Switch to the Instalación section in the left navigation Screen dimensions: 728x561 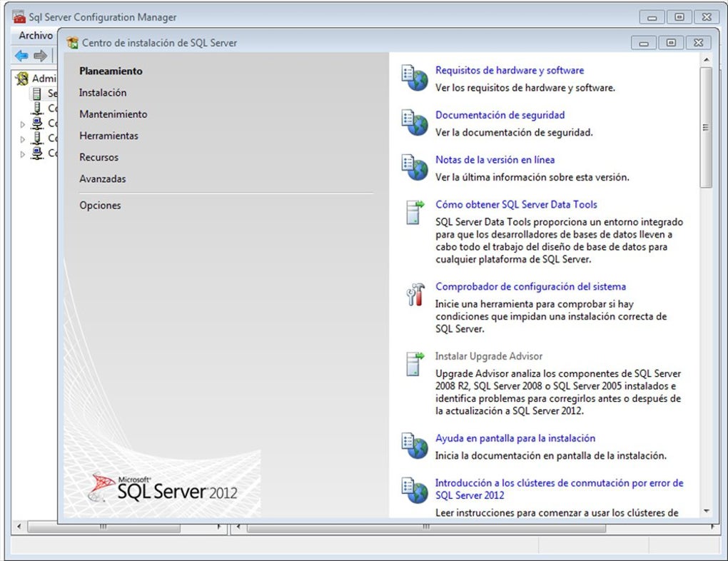pos(102,92)
